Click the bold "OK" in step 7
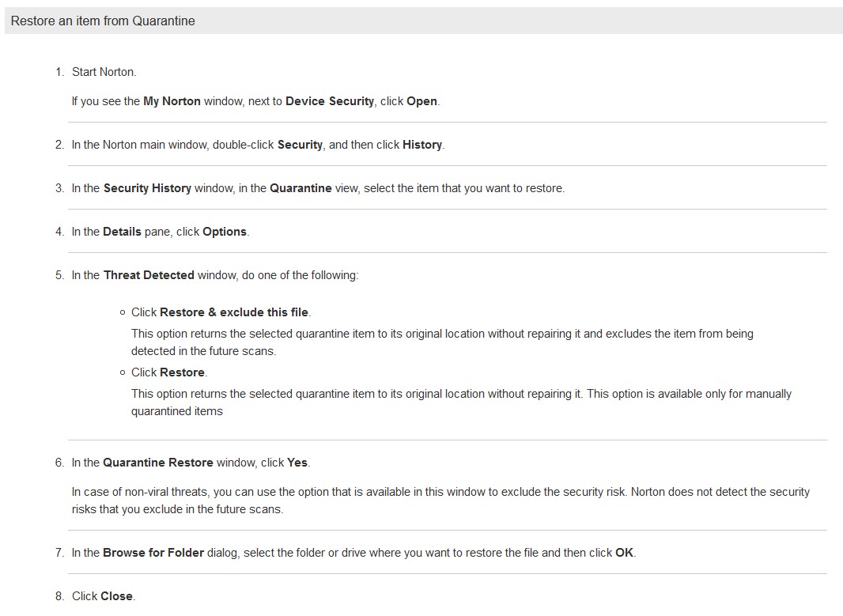This screenshot has height=616, width=843. (x=624, y=554)
